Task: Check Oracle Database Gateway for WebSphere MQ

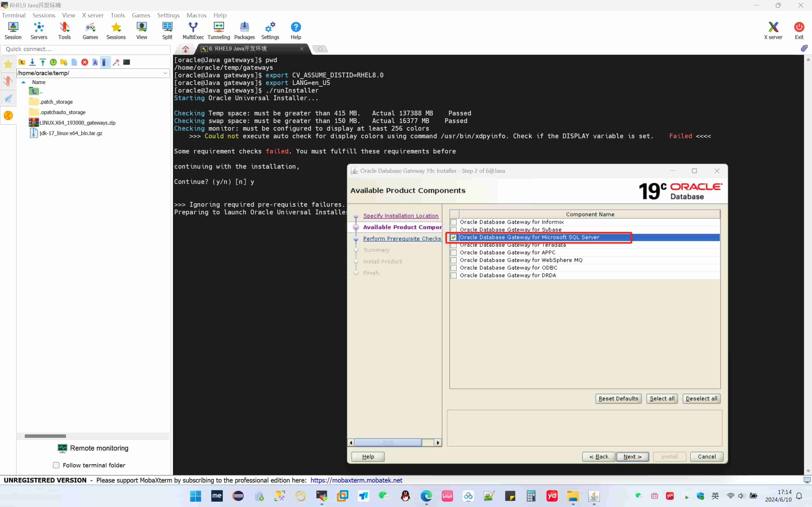Action: 454,260
